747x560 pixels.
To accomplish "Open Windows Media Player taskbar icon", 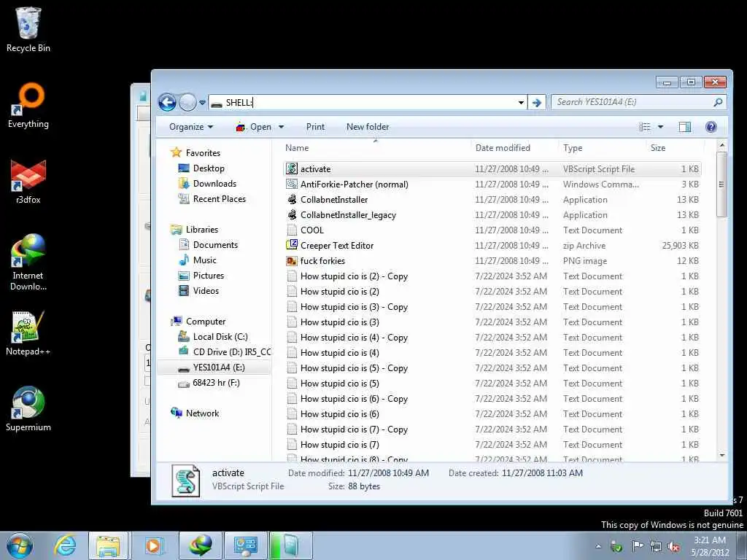I will pyautogui.click(x=154, y=545).
